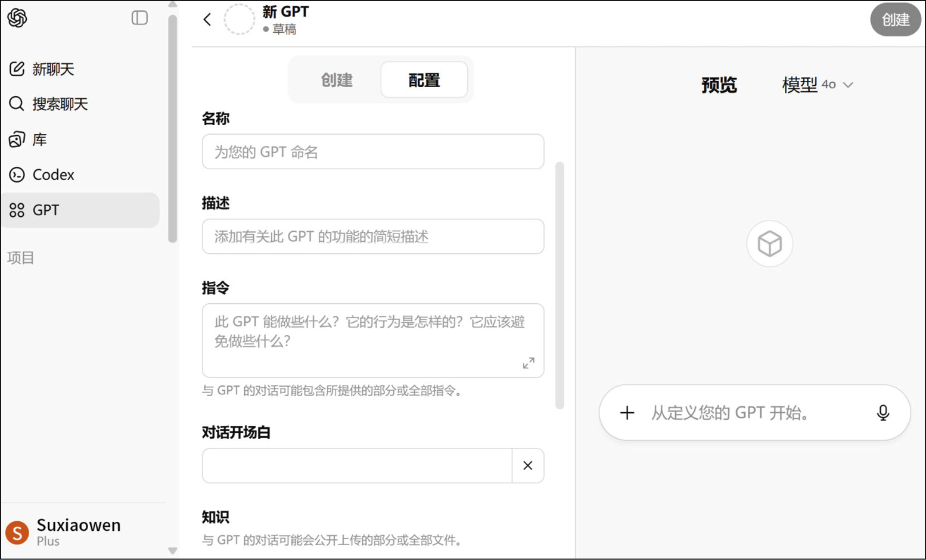Click the plus attach icon in preview

coord(627,413)
